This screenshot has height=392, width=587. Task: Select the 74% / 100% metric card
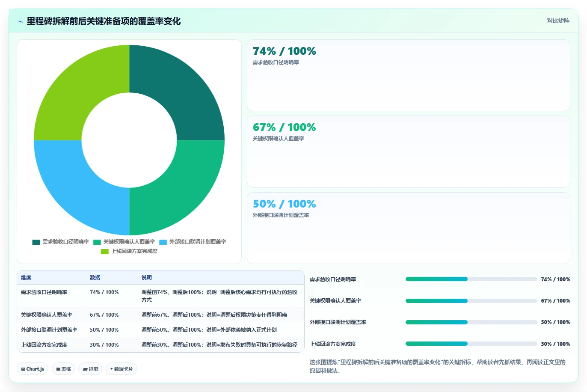[x=409, y=75]
